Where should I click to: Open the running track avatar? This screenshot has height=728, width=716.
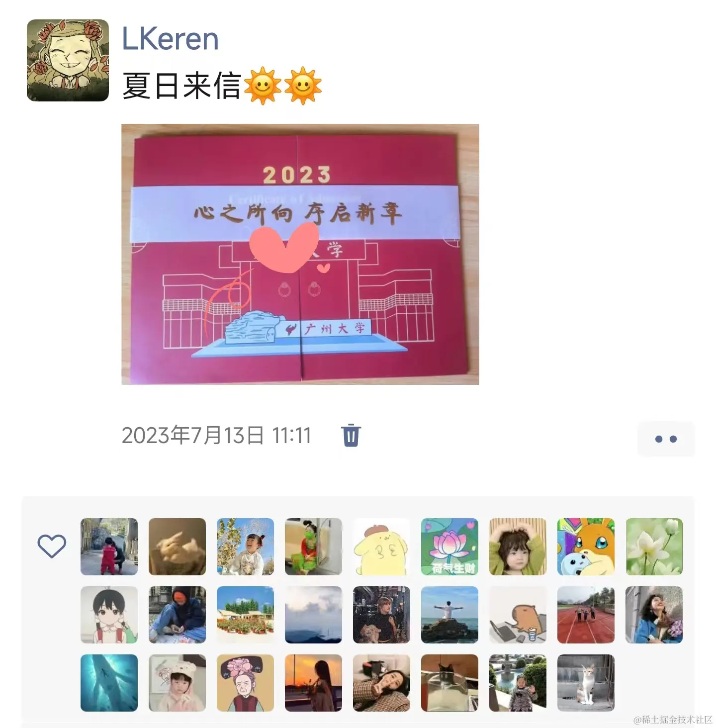[x=586, y=615]
